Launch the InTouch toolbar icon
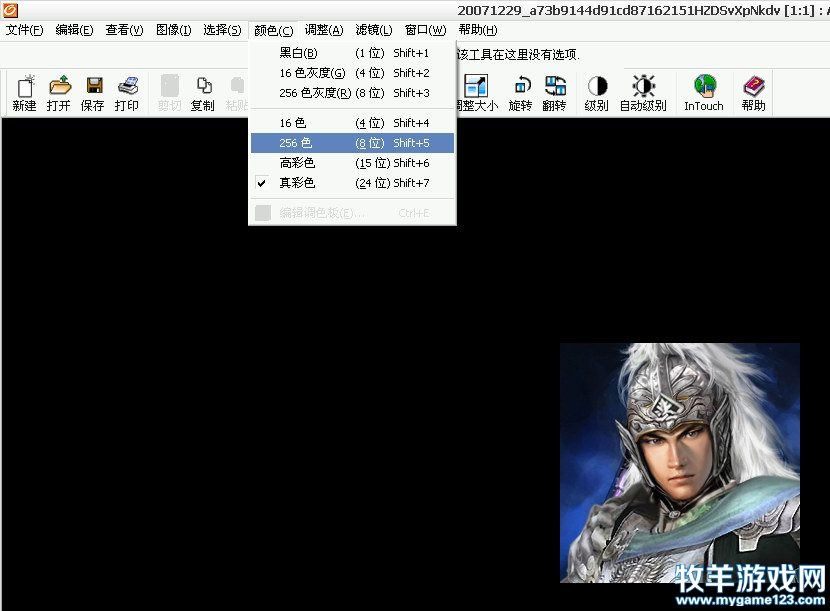This screenshot has width=830, height=611. (x=704, y=93)
